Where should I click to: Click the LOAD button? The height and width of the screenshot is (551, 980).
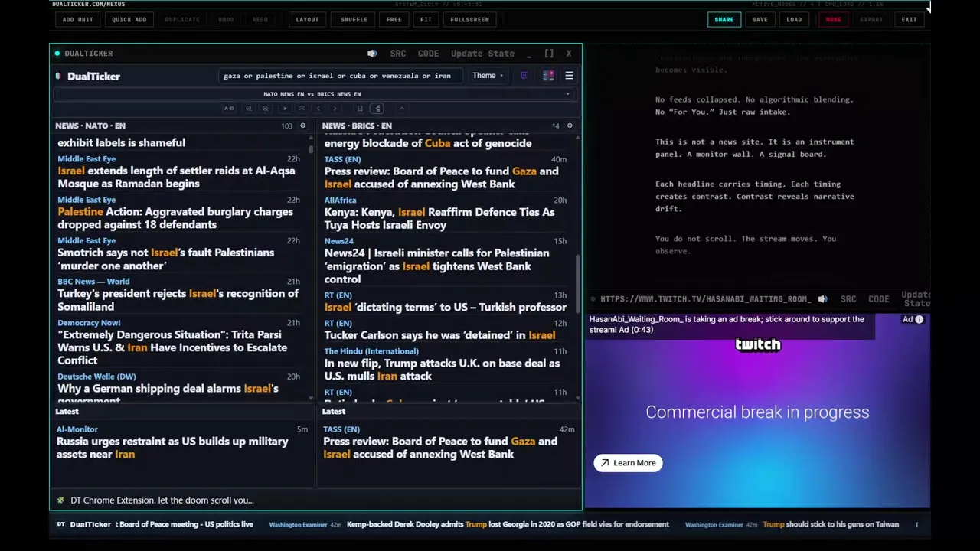pos(794,20)
